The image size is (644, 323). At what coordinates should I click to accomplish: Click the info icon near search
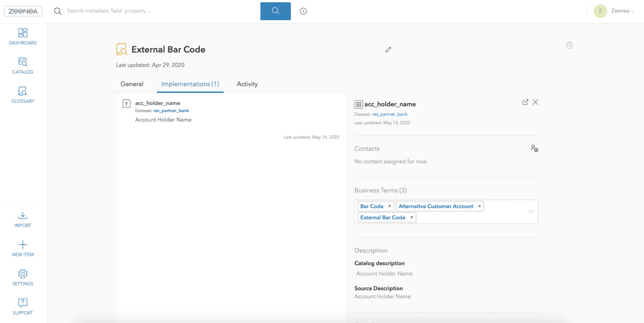304,11
